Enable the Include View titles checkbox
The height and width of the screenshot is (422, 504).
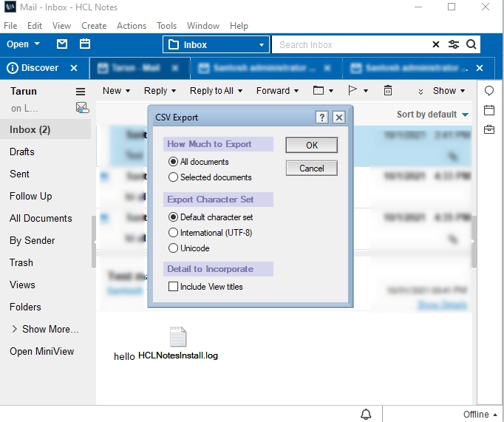(x=174, y=287)
